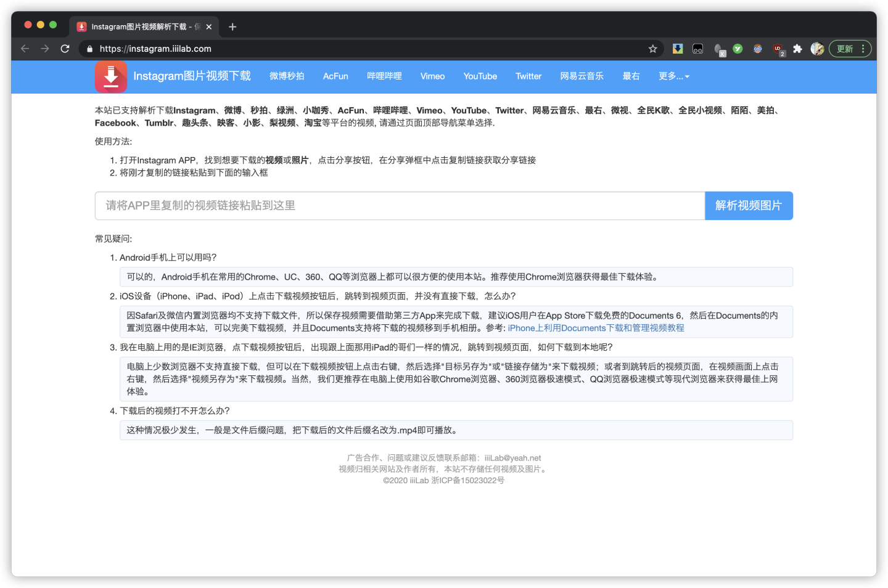Open a new browser tab
The width and height of the screenshot is (888, 588).
pyautogui.click(x=232, y=27)
